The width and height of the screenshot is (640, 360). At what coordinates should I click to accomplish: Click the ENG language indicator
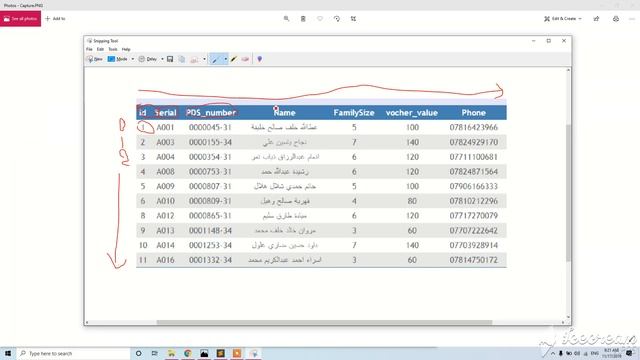(x=595, y=353)
